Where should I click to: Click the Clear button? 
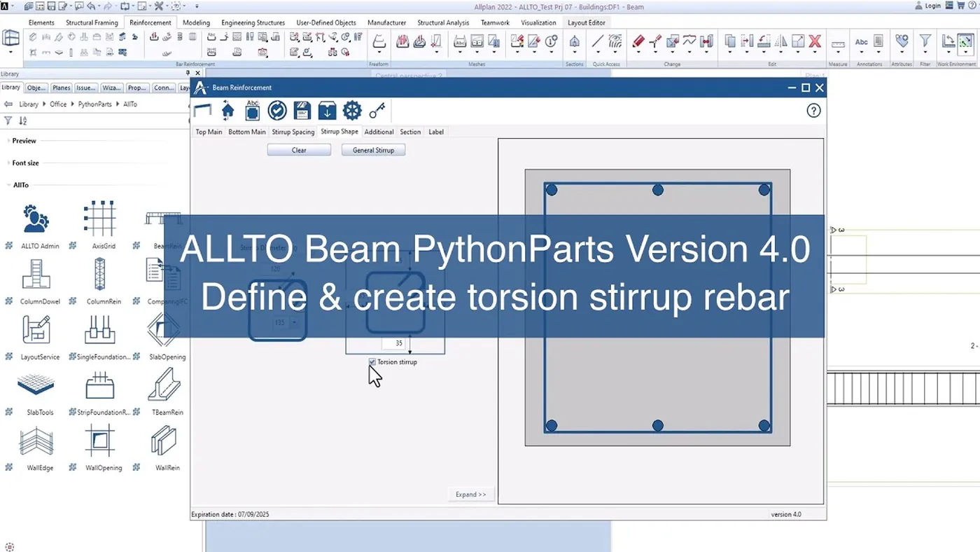click(x=299, y=150)
